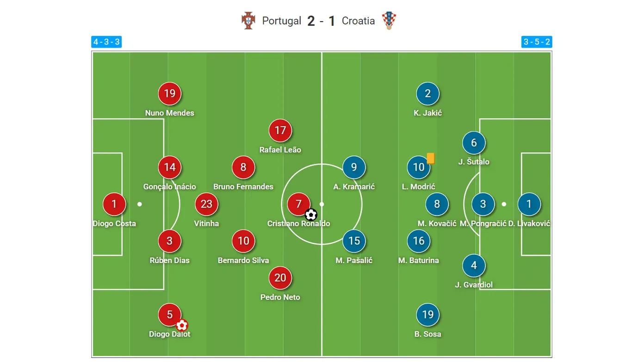Open the Bruno Fernandes name label
644x362 pixels.
(243, 187)
